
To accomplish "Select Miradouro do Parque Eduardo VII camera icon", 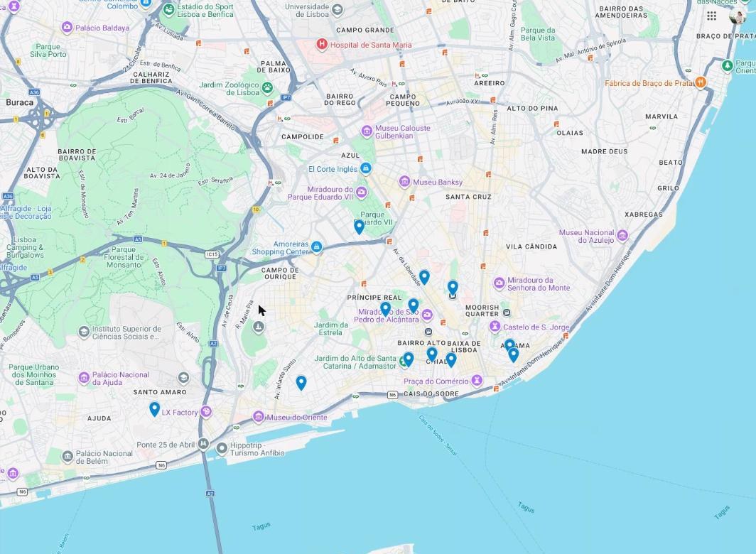I will pos(361,193).
